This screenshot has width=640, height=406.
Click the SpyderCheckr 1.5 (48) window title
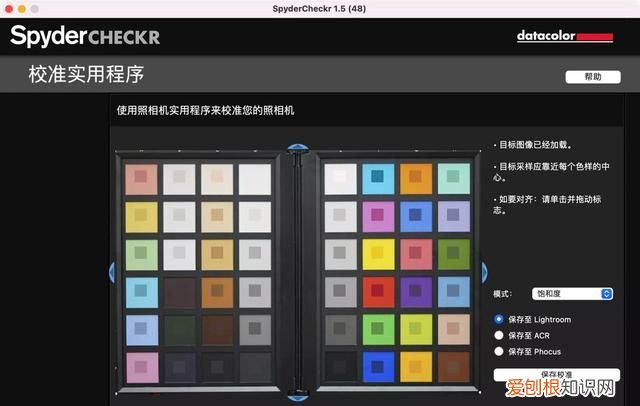tap(319, 9)
